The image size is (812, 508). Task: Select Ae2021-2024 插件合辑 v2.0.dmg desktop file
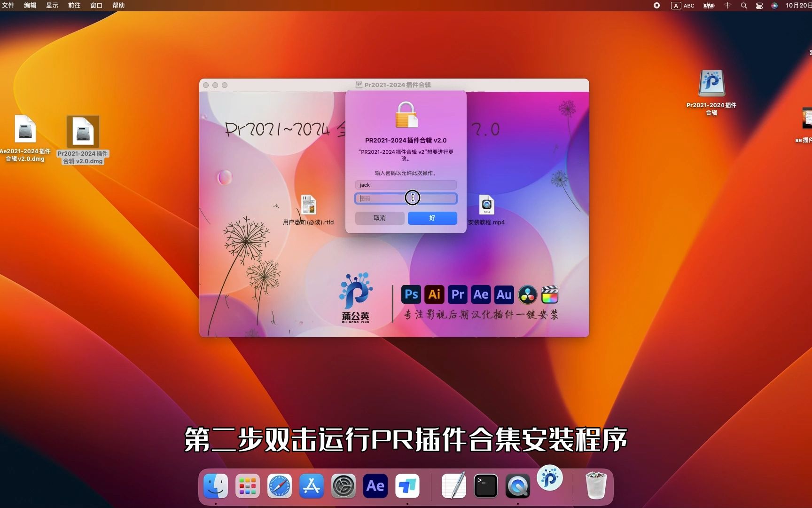25,138
